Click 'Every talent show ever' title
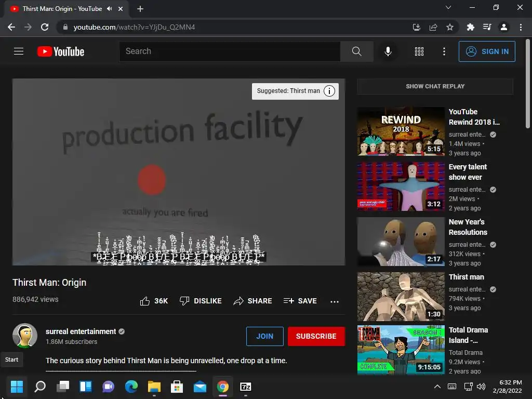This screenshot has height=399, width=532. pyautogui.click(x=468, y=172)
